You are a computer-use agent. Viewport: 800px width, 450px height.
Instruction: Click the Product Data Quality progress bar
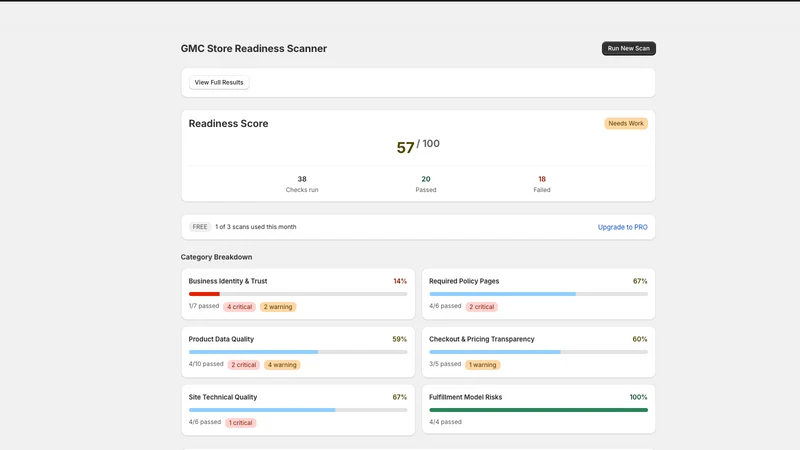point(298,352)
